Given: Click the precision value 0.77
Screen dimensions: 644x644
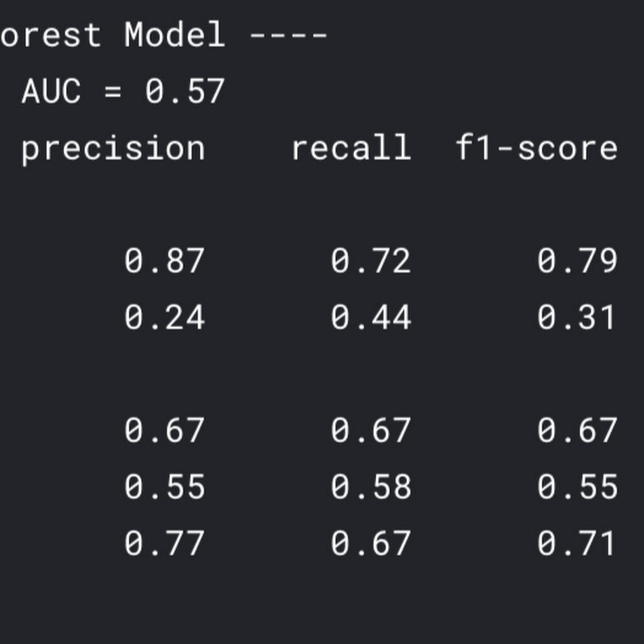Looking at the screenshot, I should point(165,543).
